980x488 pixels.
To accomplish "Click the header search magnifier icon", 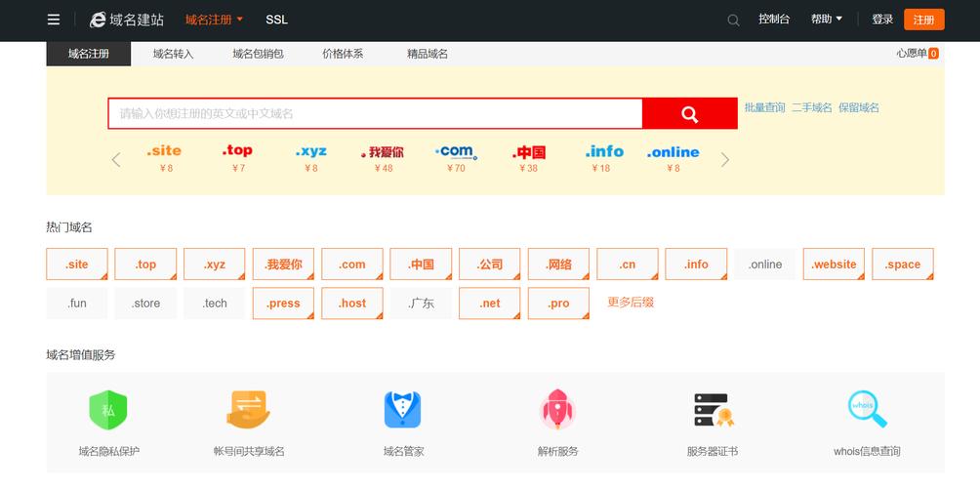I will (733, 20).
